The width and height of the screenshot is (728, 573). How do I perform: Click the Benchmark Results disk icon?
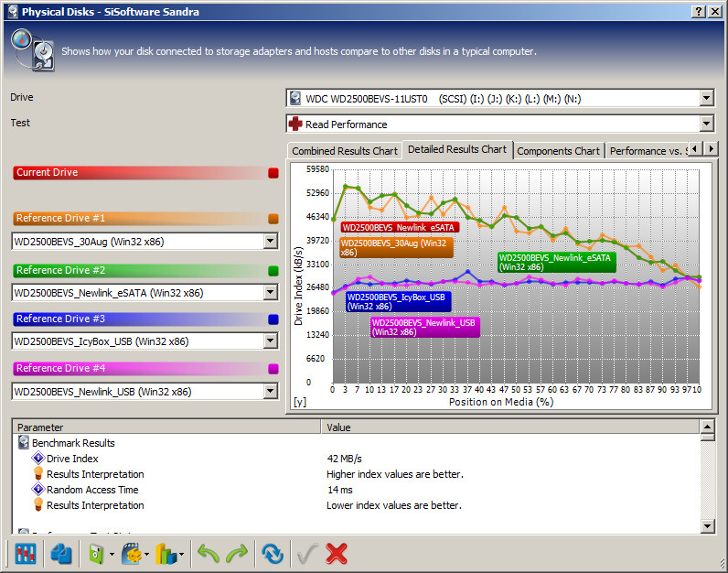[x=24, y=442]
